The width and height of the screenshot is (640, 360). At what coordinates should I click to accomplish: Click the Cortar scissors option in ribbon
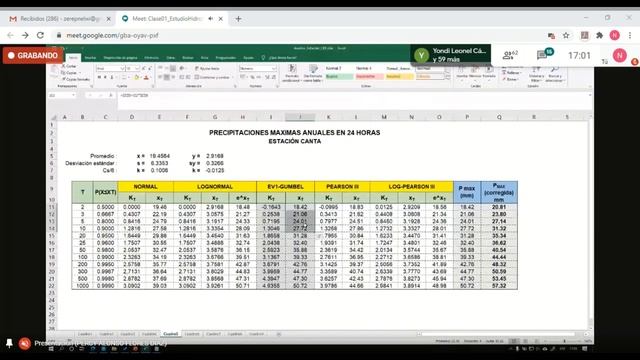pos(69,66)
